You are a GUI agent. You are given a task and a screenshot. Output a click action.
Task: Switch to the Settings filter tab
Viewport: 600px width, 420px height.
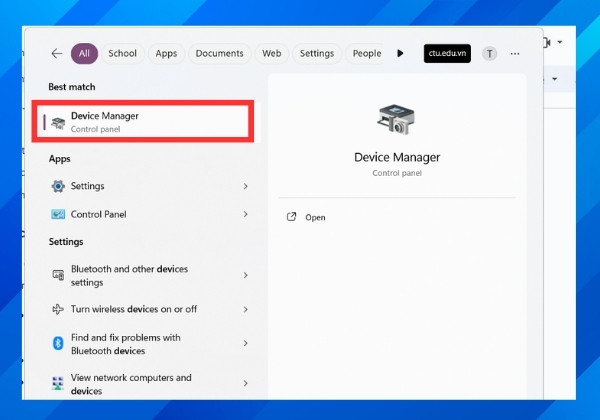click(317, 54)
